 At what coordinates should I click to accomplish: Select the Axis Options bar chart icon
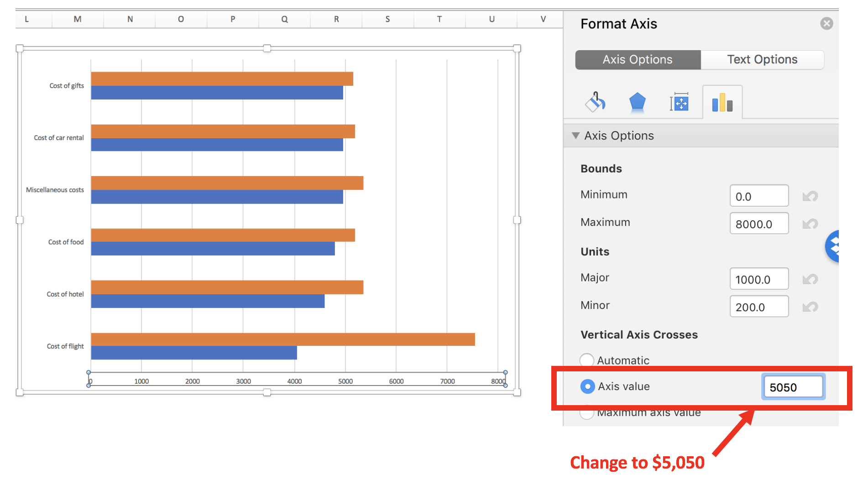pyautogui.click(x=722, y=102)
